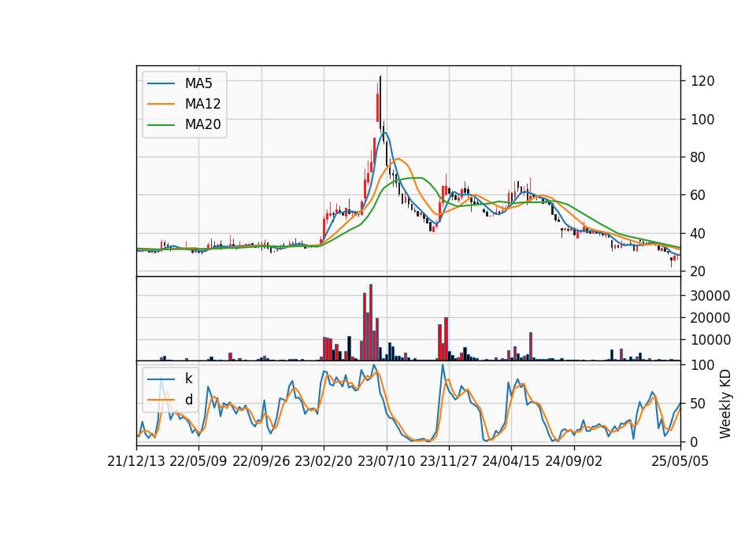Click the MA20 legend label
The width and height of the screenshot is (756, 543).
(202, 124)
